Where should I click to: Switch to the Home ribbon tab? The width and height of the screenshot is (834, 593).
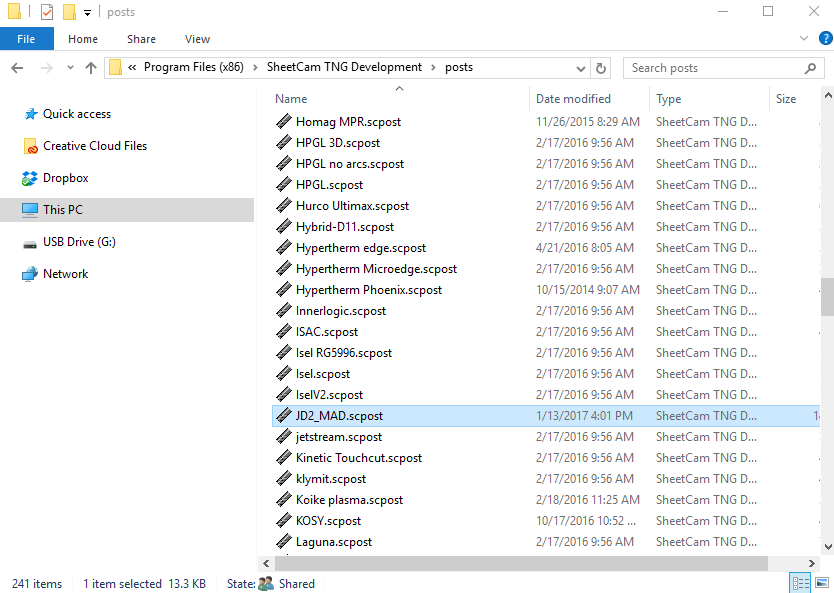point(82,39)
